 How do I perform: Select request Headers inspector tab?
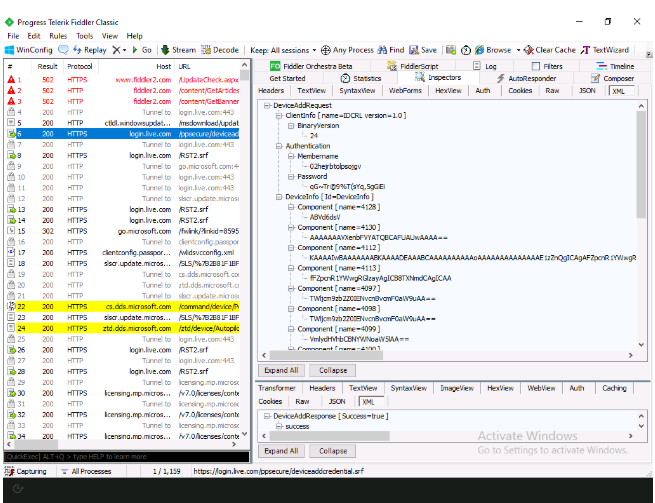pos(271,91)
